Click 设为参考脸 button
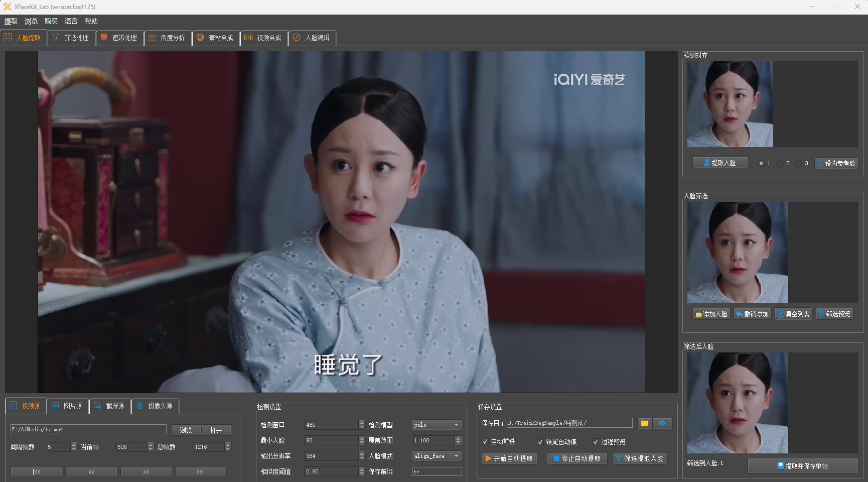 (x=836, y=163)
